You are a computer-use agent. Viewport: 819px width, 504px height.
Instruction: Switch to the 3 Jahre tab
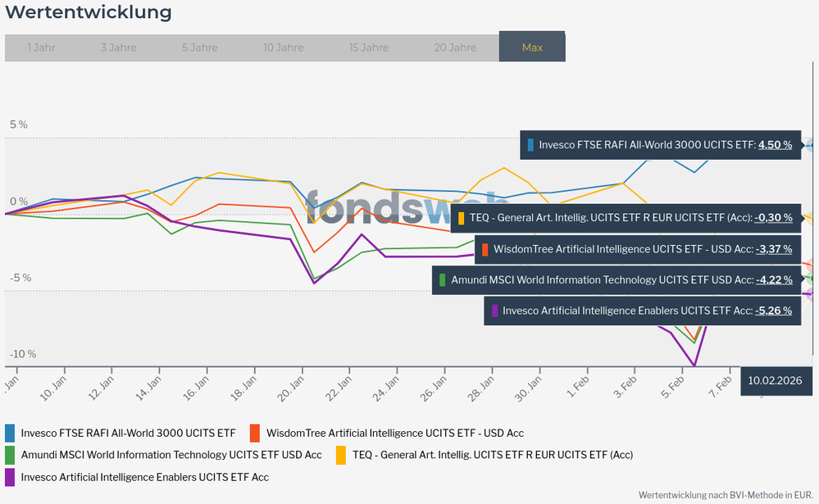point(119,48)
